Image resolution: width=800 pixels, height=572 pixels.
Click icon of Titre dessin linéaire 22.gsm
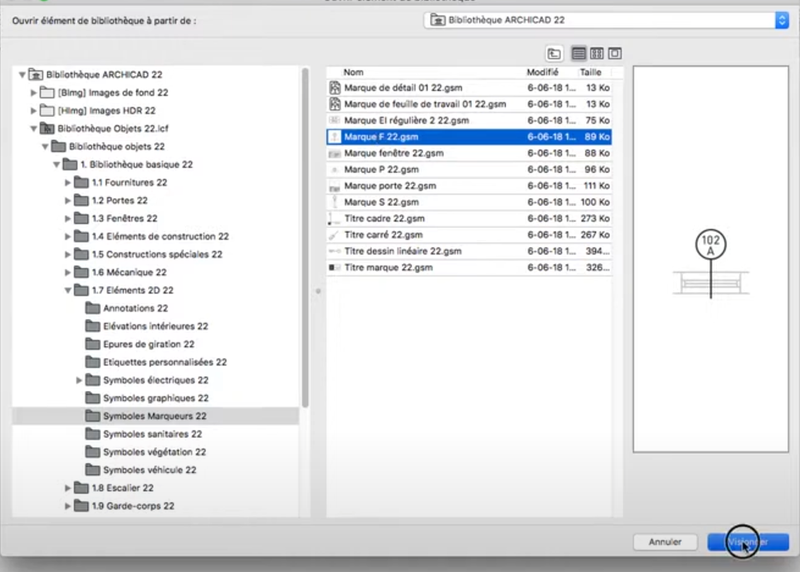tap(335, 251)
